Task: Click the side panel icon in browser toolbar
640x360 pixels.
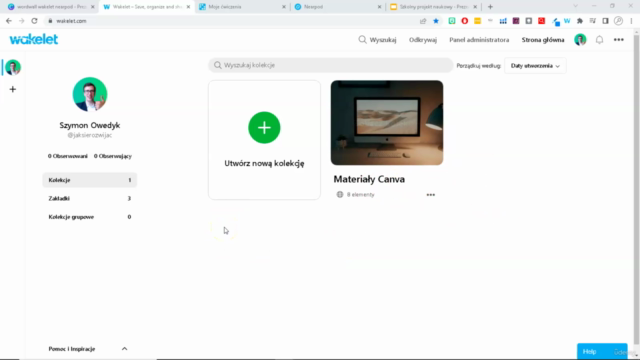Action: [605, 21]
